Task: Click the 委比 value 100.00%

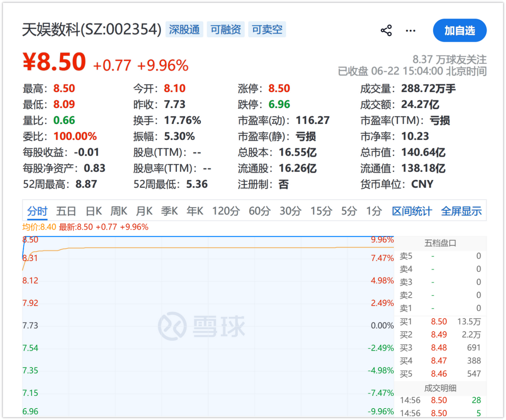Action: point(75,136)
